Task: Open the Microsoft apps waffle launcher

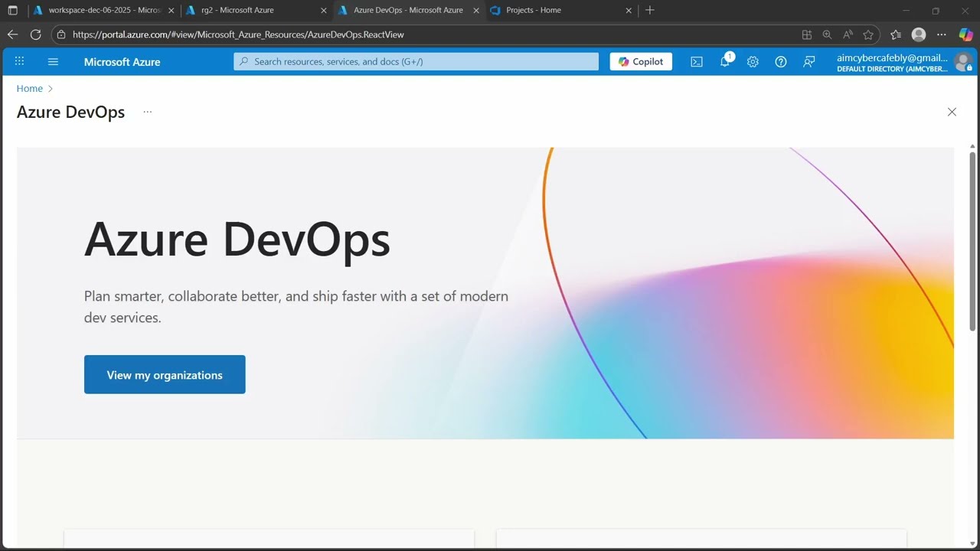Action: click(19, 62)
